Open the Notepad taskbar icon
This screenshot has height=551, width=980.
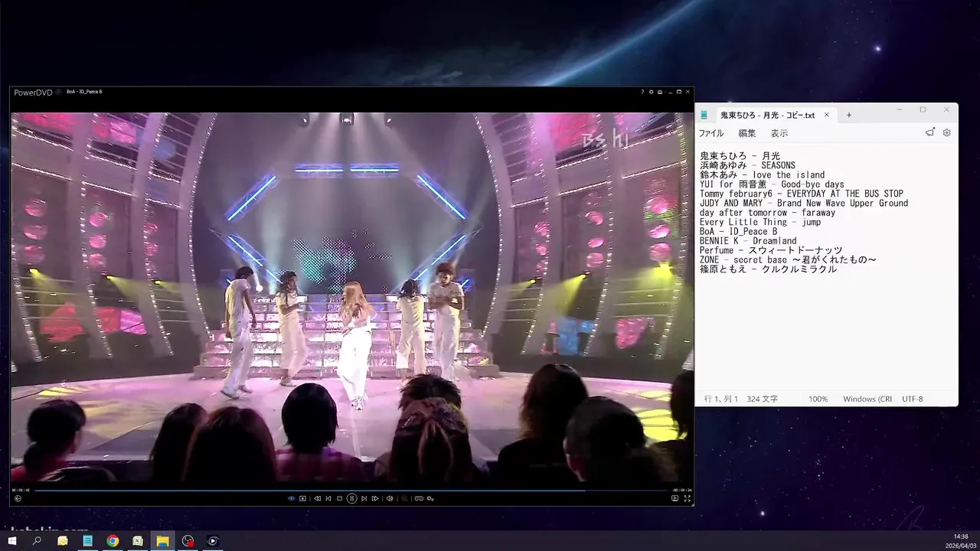pos(87,541)
